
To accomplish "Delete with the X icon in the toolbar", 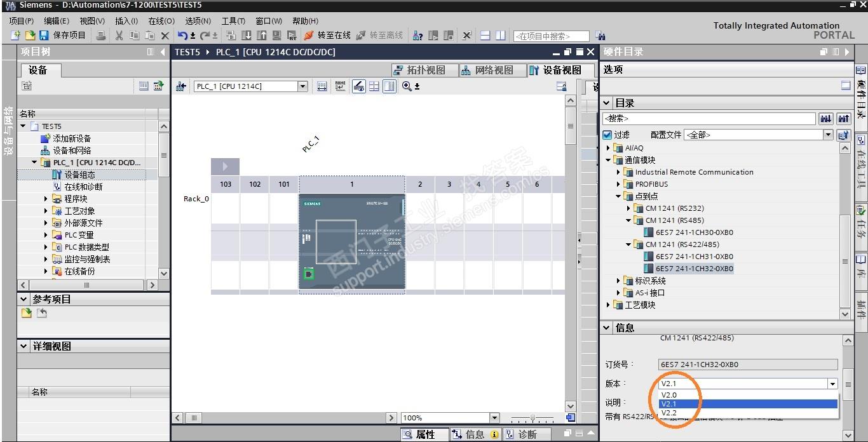I will click(165, 36).
